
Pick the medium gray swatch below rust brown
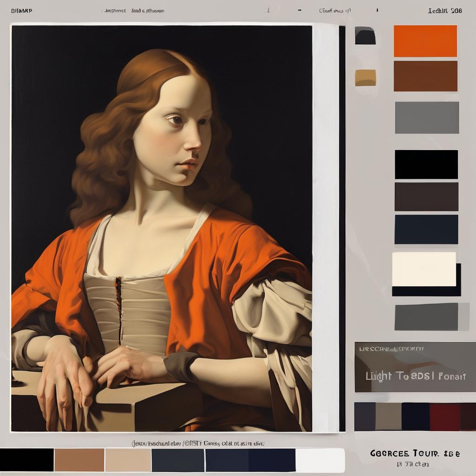coord(427,118)
